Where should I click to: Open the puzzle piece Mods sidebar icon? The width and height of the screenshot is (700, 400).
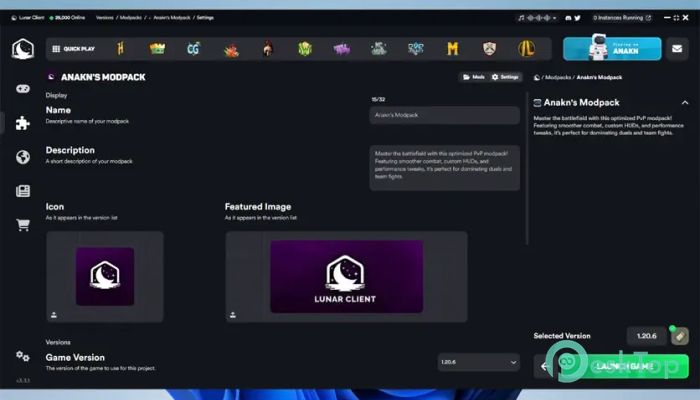click(x=23, y=123)
